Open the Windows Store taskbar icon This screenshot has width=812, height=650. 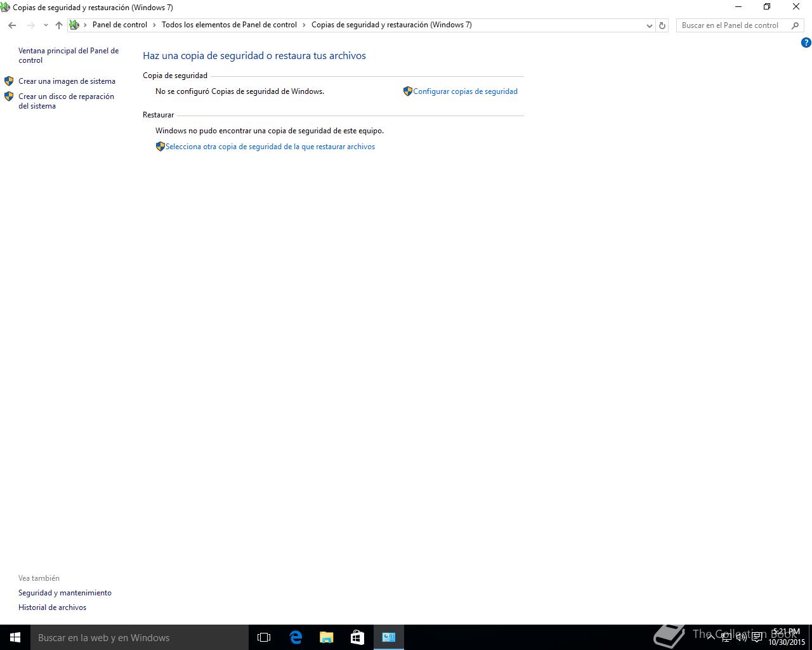[x=357, y=637]
